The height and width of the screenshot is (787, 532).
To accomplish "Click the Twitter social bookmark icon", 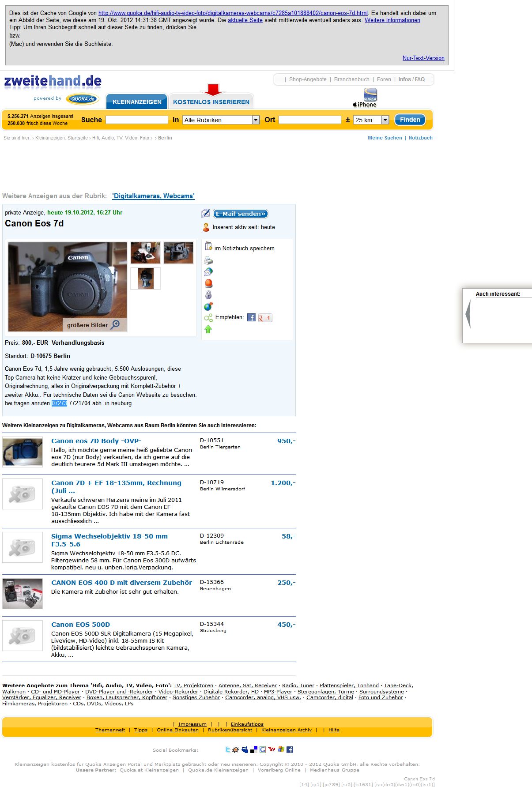I will tap(228, 749).
